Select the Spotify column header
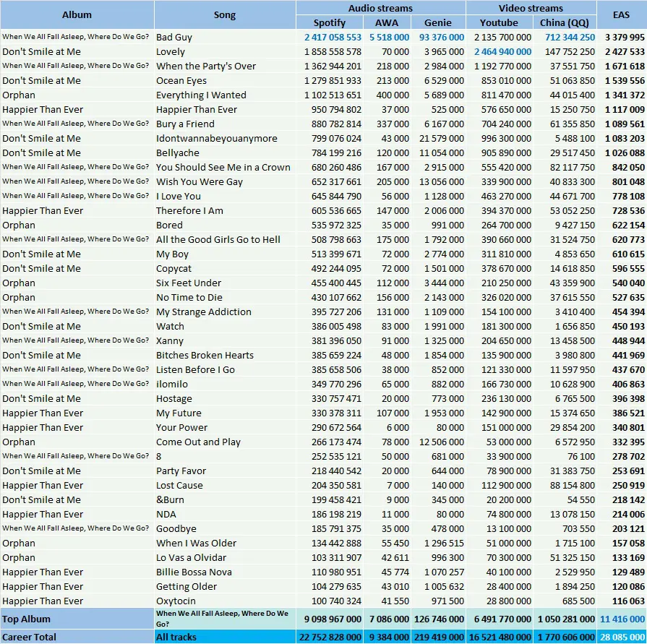Screen dimensions: 647x644 pos(329,22)
